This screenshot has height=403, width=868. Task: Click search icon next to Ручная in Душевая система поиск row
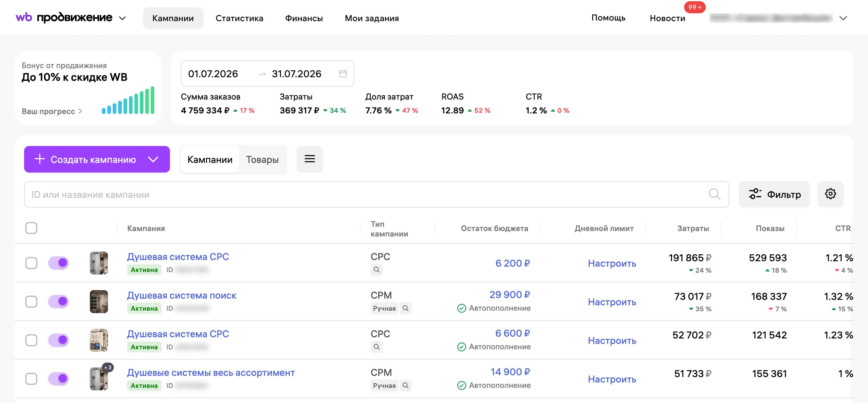[405, 308]
